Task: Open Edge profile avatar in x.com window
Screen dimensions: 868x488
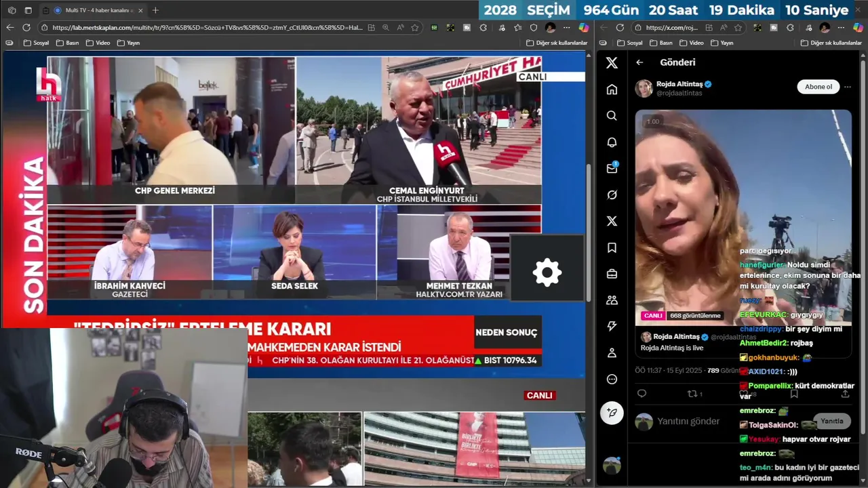Action: click(x=825, y=28)
